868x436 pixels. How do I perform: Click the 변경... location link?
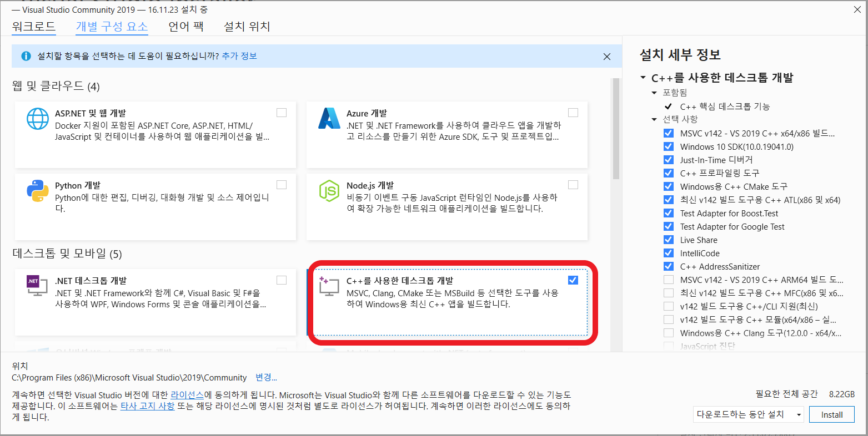[266, 377]
